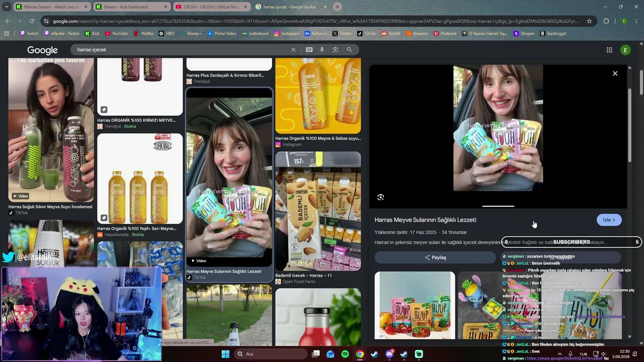
Task: Open the Trendyol source under Harras Plus
Action: tap(198, 81)
